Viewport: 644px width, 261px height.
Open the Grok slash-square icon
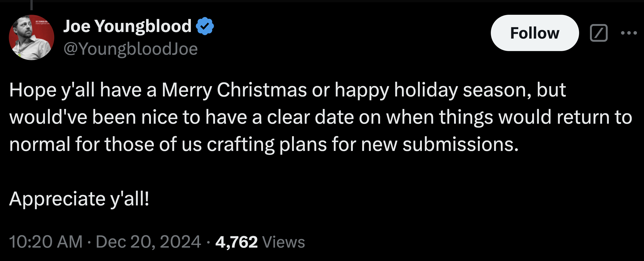tap(598, 33)
